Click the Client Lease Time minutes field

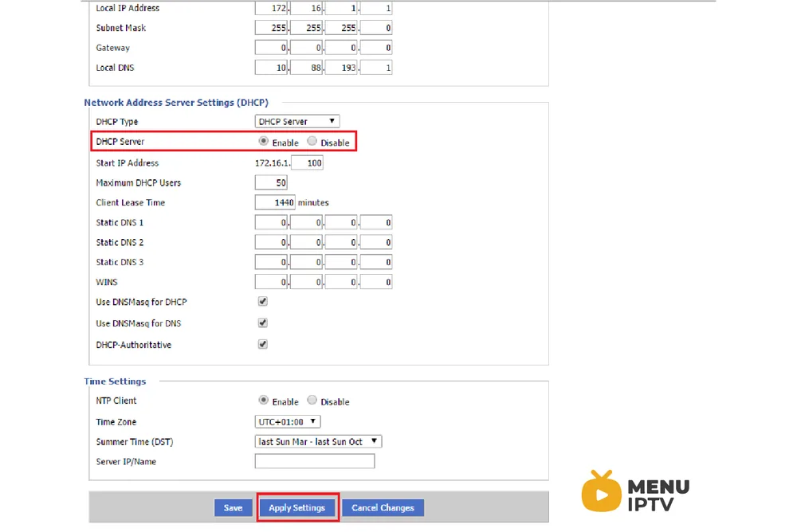click(275, 203)
